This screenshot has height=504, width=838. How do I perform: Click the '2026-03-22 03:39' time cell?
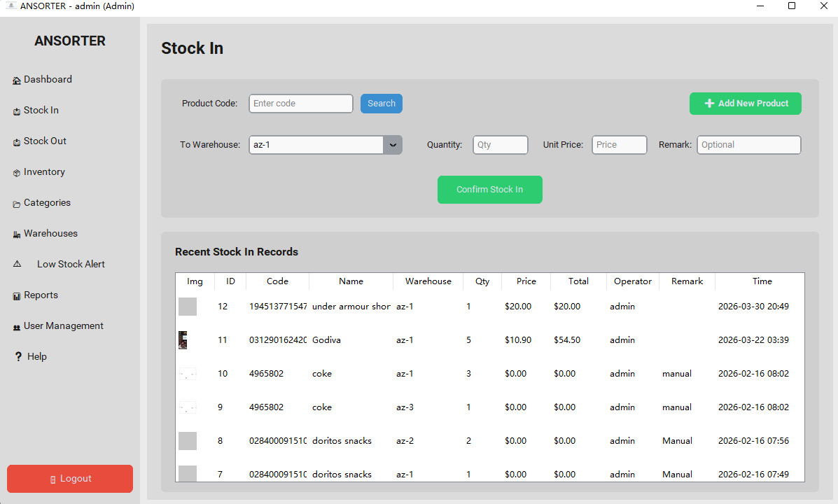click(753, 340)
